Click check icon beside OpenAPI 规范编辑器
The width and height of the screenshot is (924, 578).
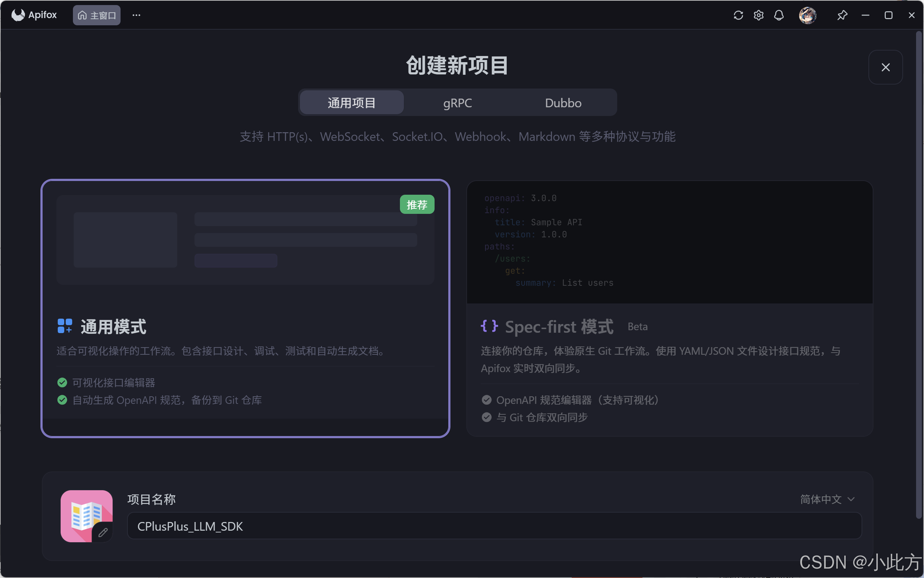point(487,400)
